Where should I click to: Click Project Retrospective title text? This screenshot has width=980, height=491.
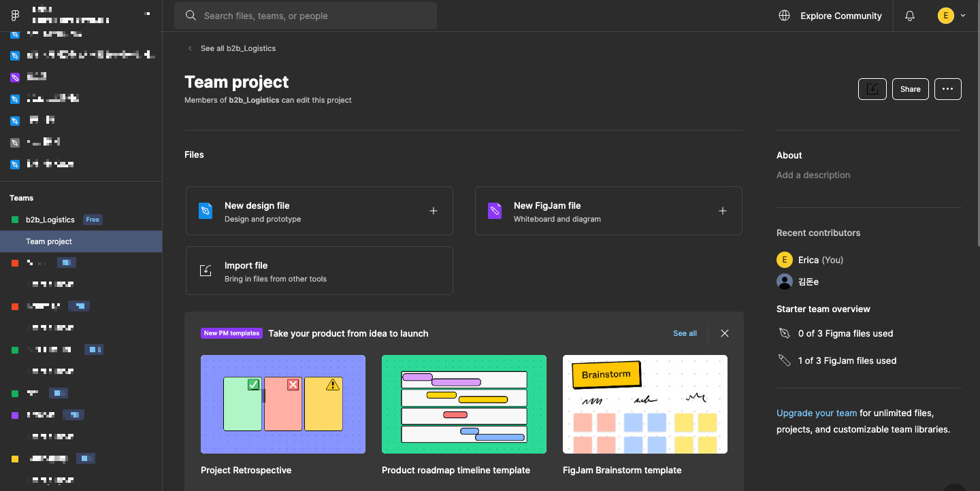246,470
